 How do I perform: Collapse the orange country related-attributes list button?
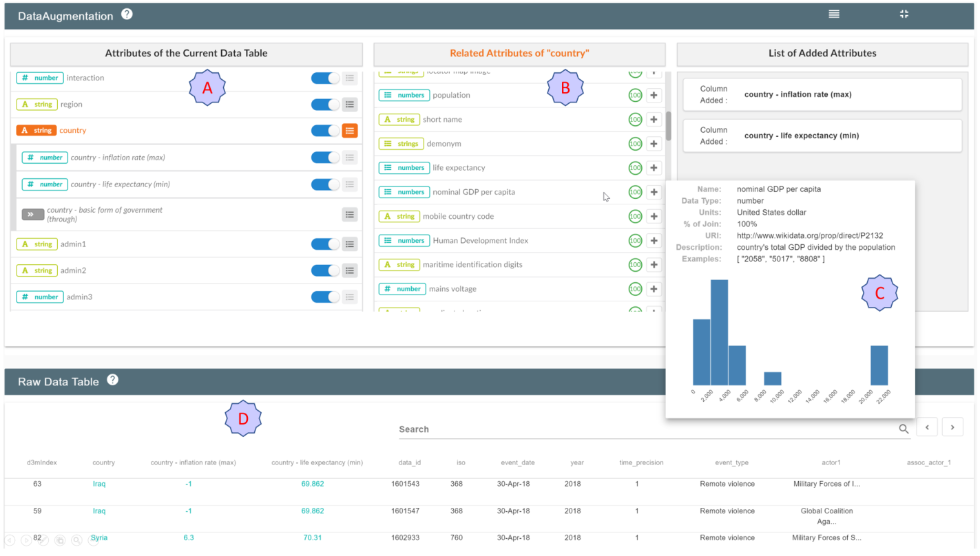point(350,131)
